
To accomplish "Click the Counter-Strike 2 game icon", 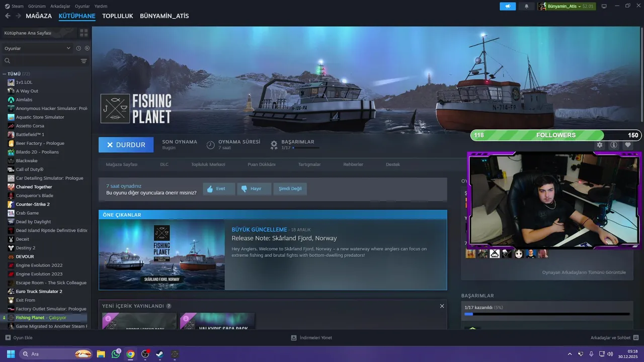I will click(x=11, y=204).
